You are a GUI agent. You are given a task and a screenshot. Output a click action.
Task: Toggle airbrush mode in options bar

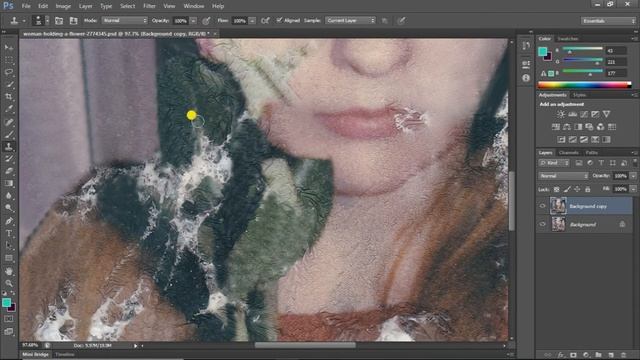(x=265, y=20)
